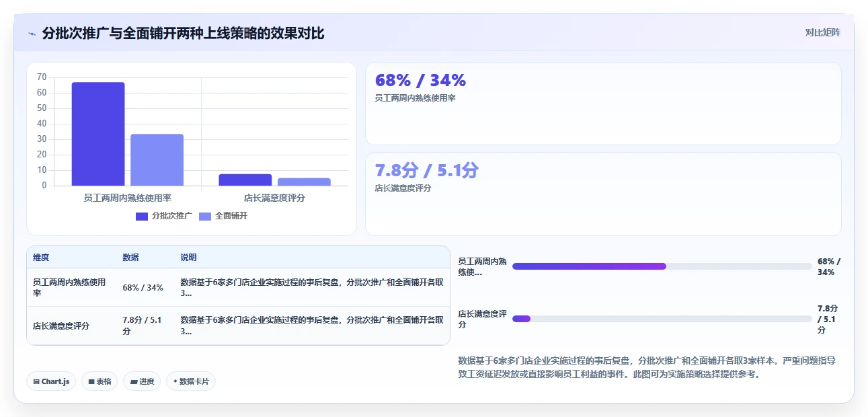Select the 数据卡片 tag chip

191,381
